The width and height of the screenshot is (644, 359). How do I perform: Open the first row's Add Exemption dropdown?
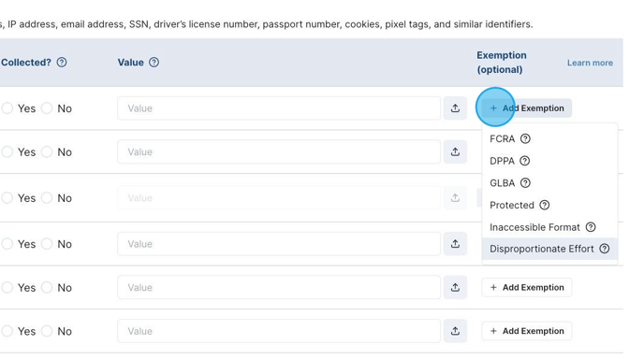pos(527,108)
